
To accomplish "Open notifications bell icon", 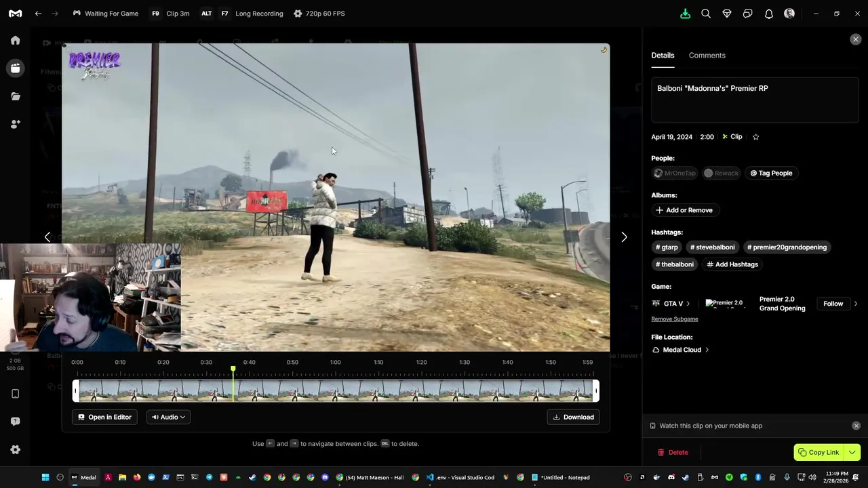I will 768,14.
